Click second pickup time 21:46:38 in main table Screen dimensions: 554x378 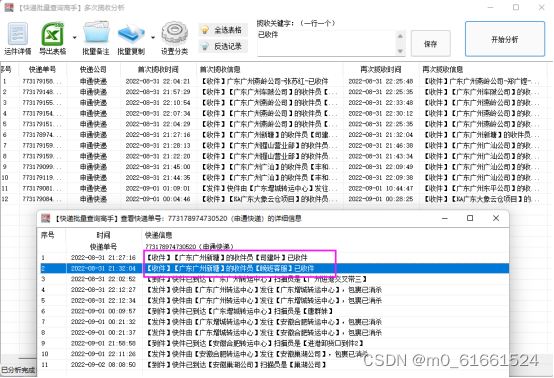(x=381, y=146)
